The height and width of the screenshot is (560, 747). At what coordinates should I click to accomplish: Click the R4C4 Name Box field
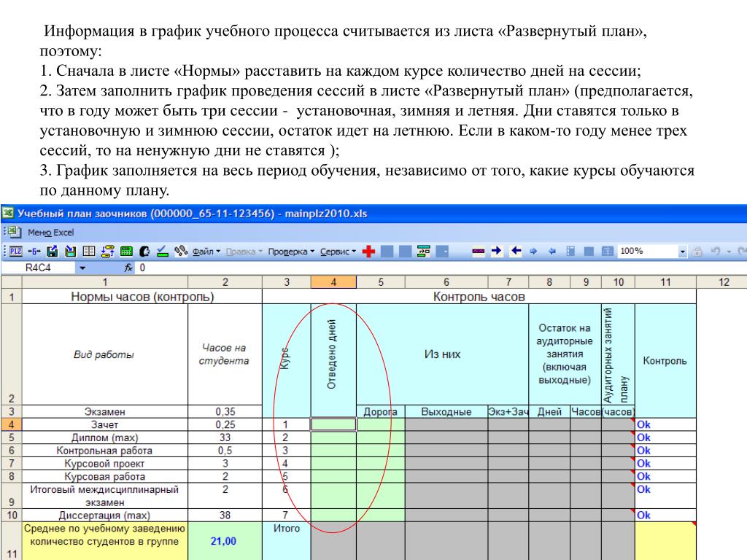(39, 268)
